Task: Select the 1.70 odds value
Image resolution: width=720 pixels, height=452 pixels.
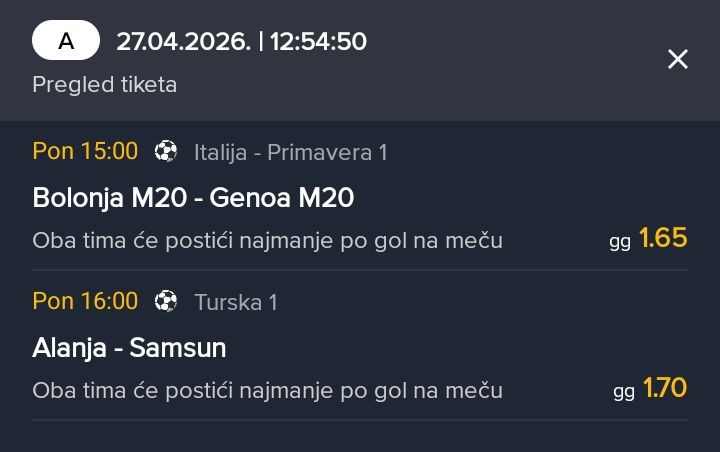Action: (665, 388)
